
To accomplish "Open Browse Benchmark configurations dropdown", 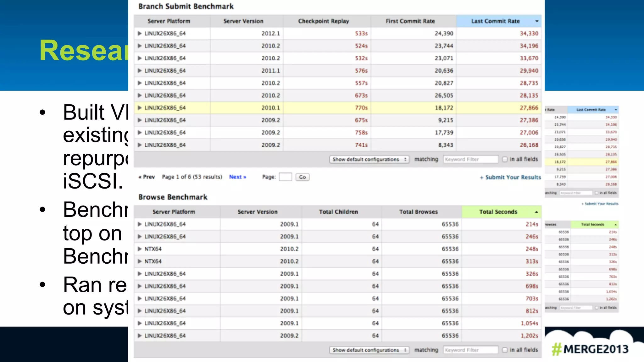I will click(369, 350).
